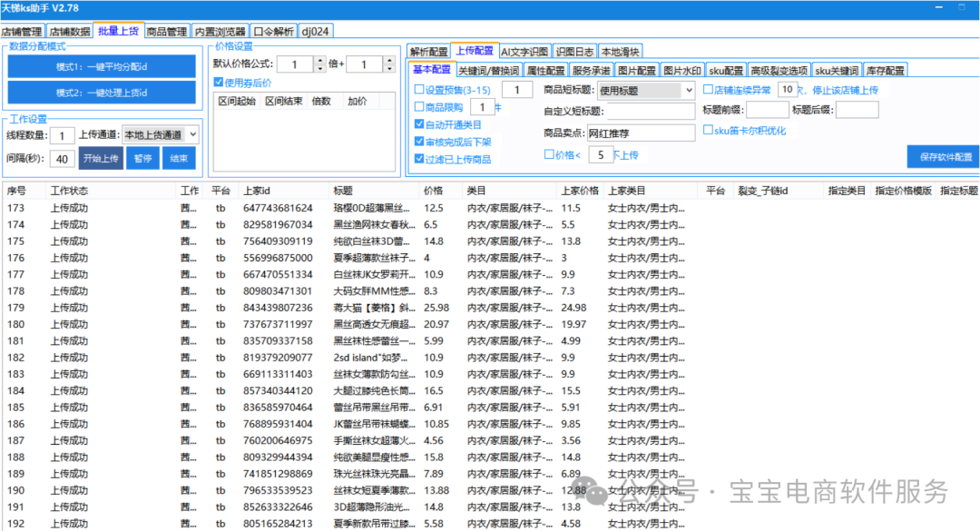Image resolution: width=980 pixels, height=531 pixels.
Task: Open the 识图日志 tab
Action: 574,52
